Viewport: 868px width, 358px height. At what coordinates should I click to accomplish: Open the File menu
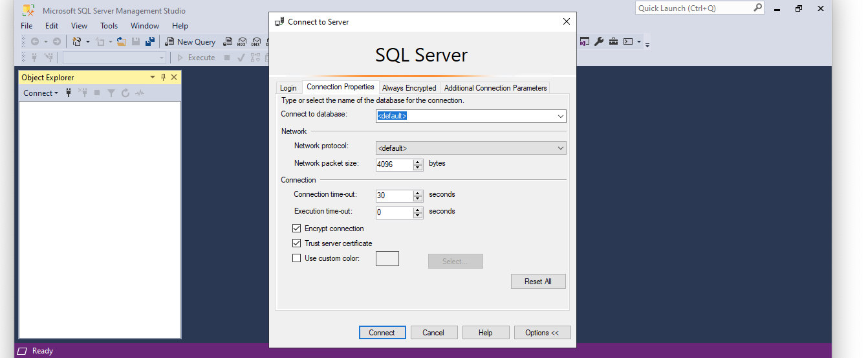(27, 26)
